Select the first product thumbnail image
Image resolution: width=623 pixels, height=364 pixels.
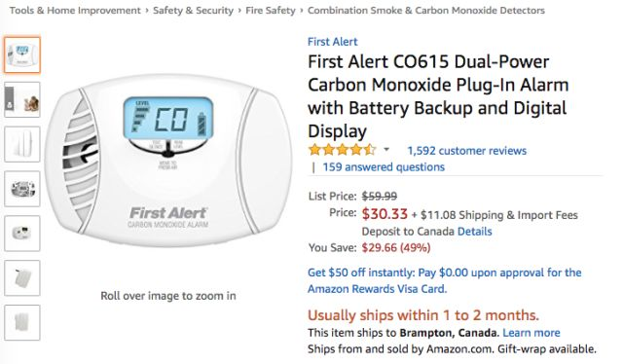point(22,55)
